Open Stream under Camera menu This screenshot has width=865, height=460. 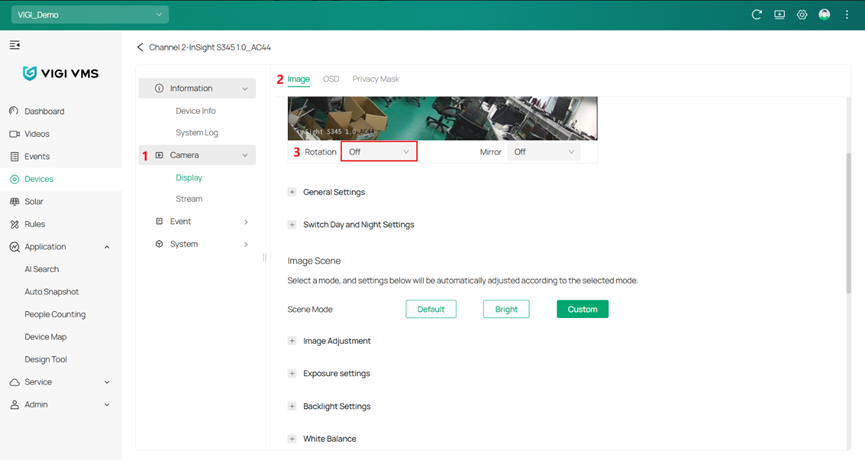(x=189, y=199)
